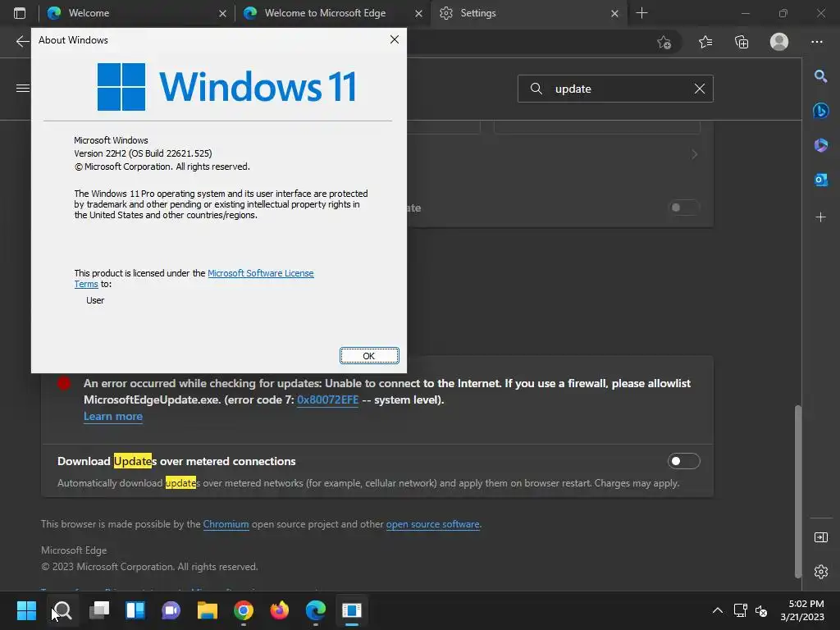Open Microsoft 365 sidebar icon
The height and width of the screenshot is (630, 840).
[820, 145]
